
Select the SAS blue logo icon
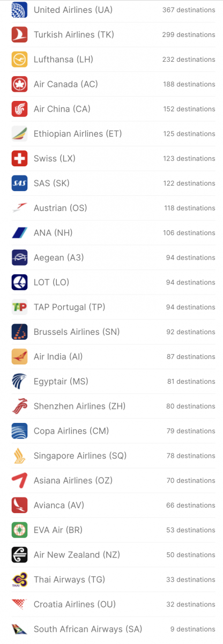click(x=20, y=183)
